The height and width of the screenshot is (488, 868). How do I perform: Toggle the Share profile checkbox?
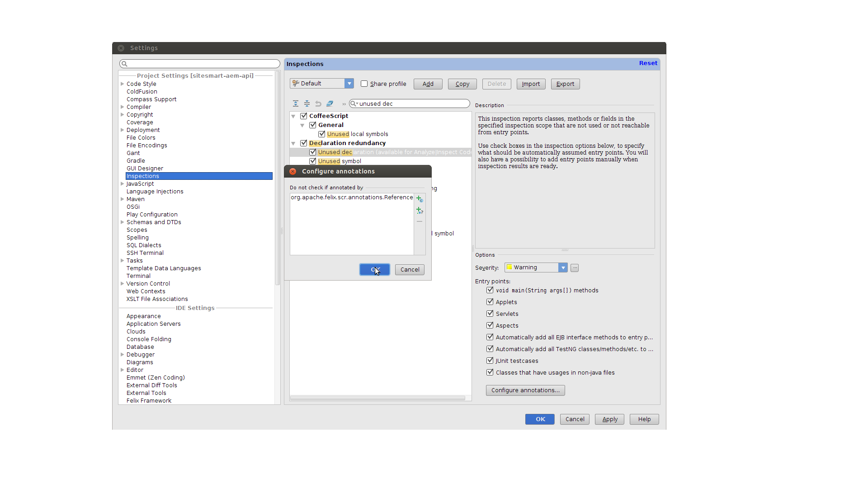[364, 84]
